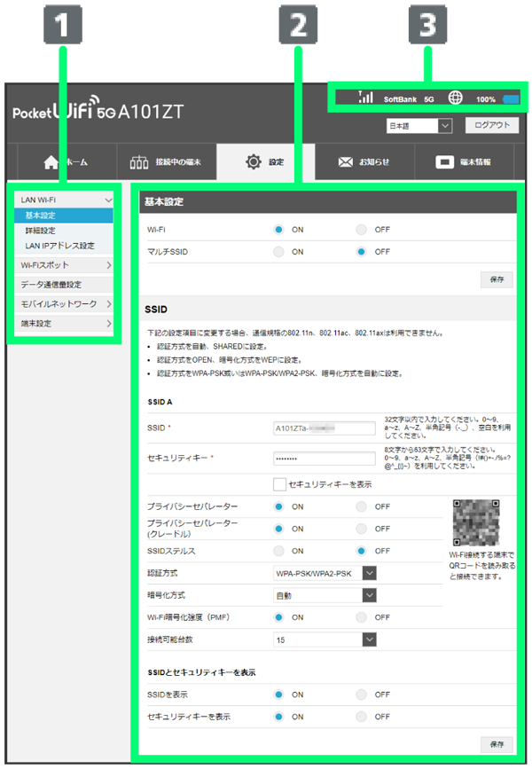The width and height of the screenshot is (532, 769).
Task: Open the WPA-PSK/WPA2-PSK authentication dropdown
Action: [325, 573]
